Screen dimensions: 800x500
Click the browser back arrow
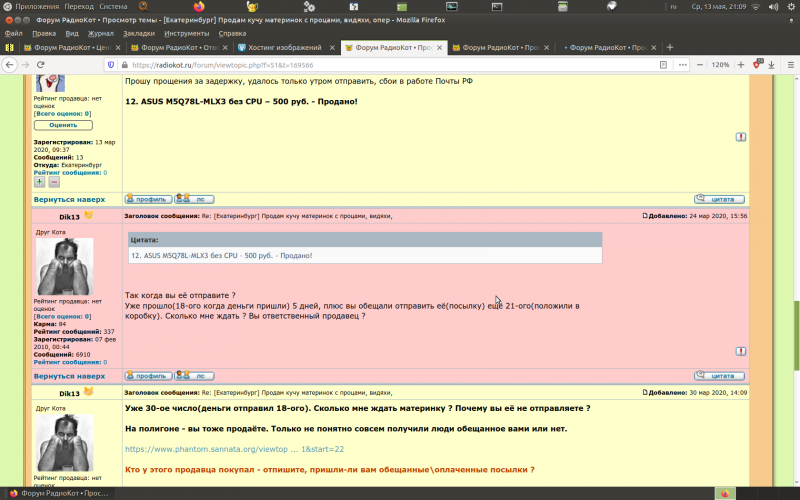pos(11,65)
